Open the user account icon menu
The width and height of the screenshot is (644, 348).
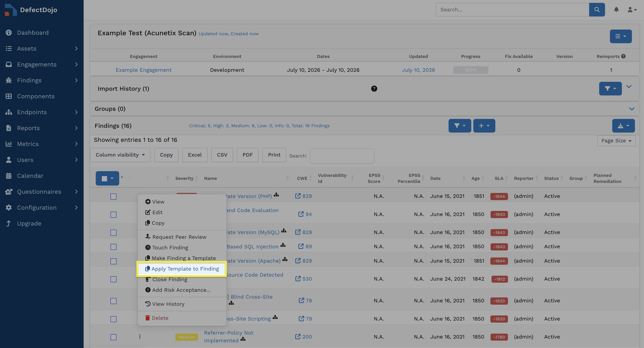pos(632,9)
